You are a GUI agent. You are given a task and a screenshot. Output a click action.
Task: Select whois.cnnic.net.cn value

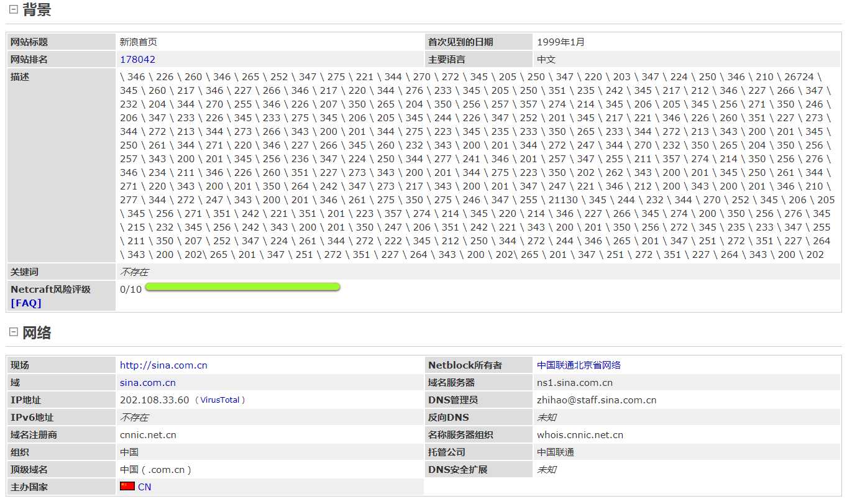(x=580, y=435)
